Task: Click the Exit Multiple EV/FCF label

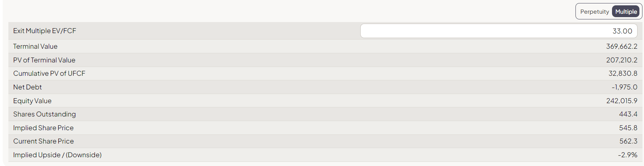Action: click(x=45, y=31)
